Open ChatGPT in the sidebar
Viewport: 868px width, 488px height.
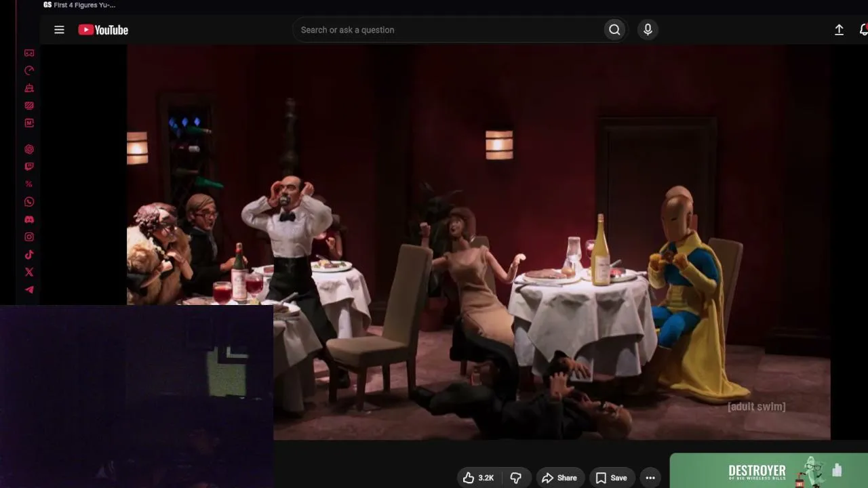[x=29, y=149]
